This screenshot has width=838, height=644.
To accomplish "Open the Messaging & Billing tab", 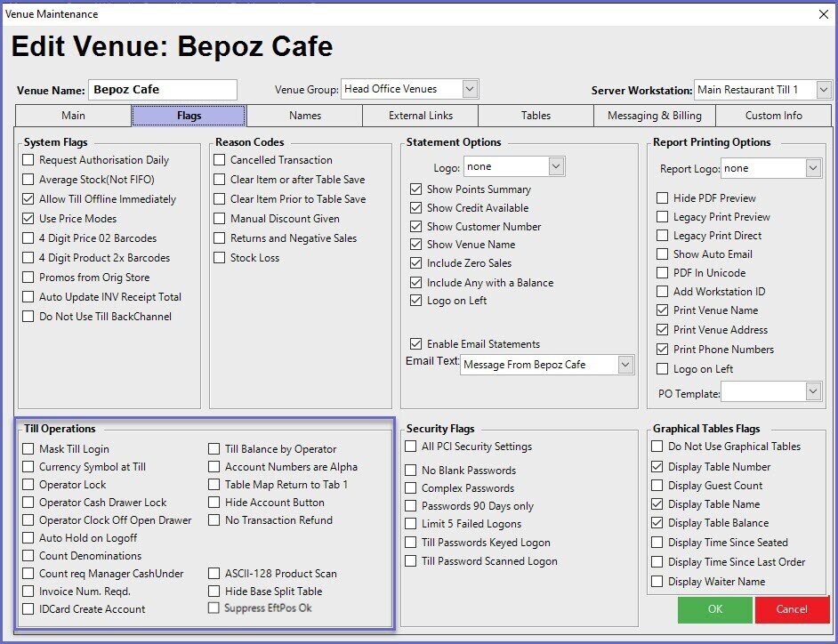I will [x=654, y=116].
